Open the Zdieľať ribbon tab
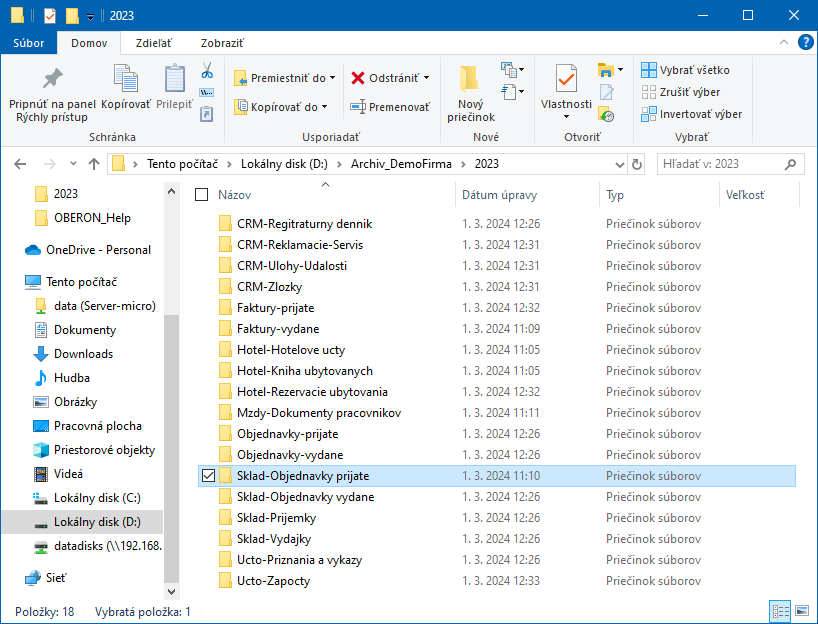The width and height of the screenshot is (818, 624). pos(154,43)
